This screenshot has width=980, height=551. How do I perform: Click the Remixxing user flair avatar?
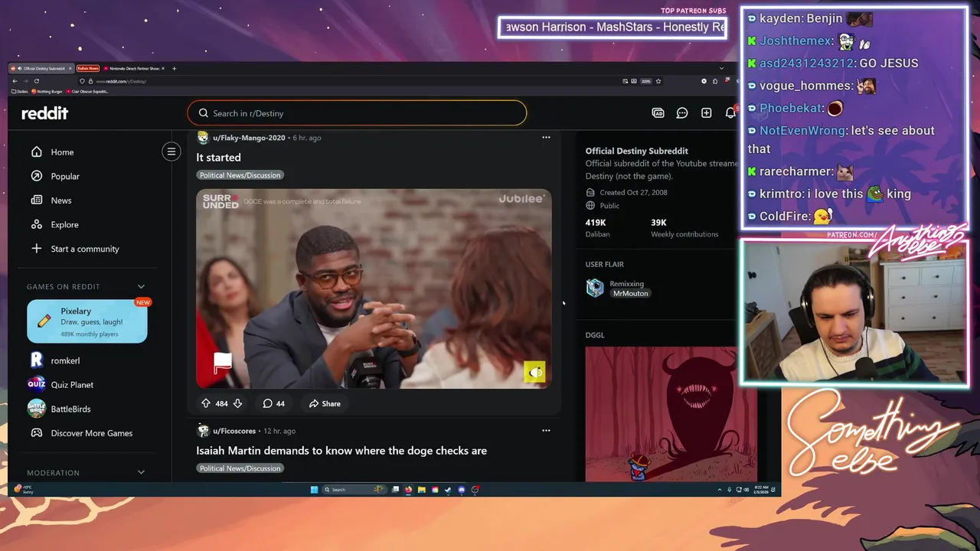click(595, 288)
